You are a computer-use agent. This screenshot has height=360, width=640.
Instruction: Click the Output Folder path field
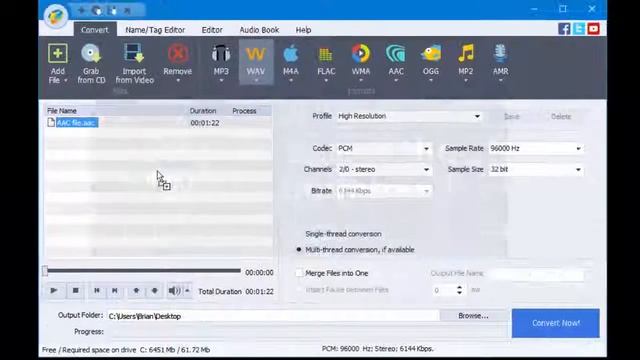click(x=273, y=316)
